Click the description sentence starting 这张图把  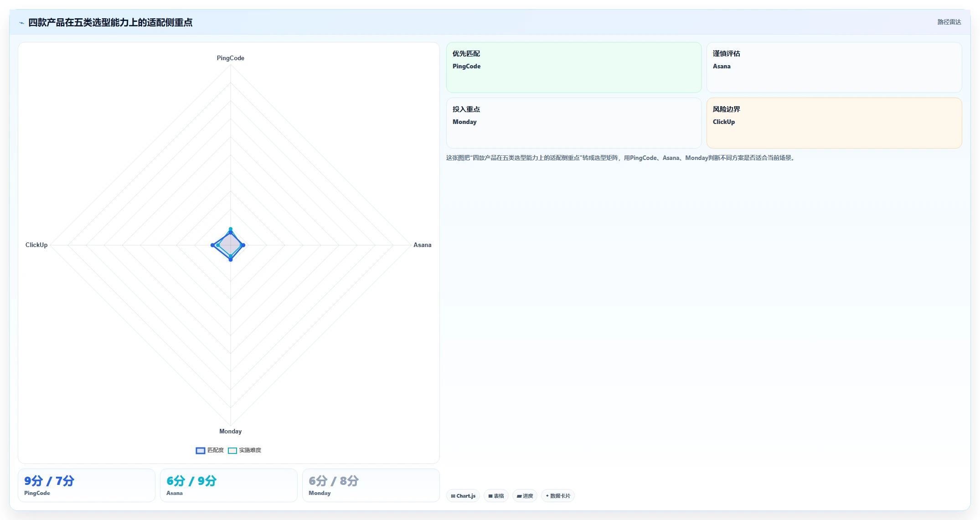coord(621,158)
